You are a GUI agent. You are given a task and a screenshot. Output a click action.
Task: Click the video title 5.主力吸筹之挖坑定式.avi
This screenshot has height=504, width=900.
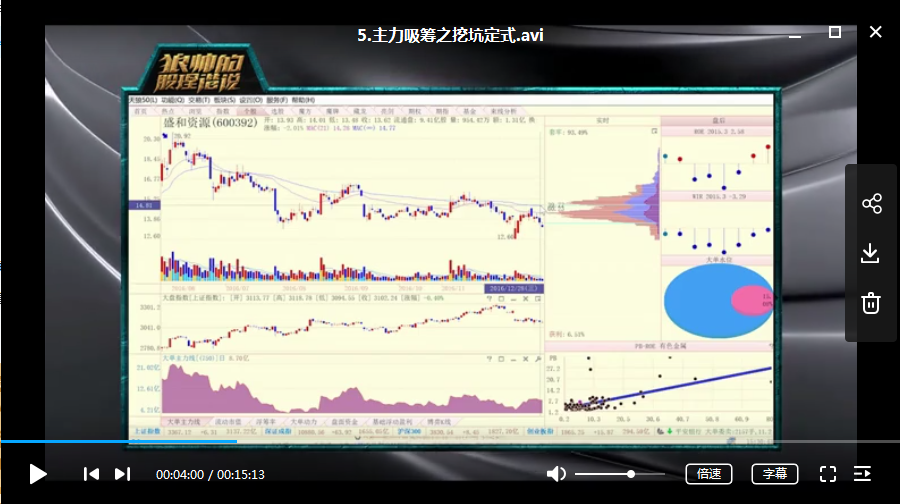pos(450,36)
